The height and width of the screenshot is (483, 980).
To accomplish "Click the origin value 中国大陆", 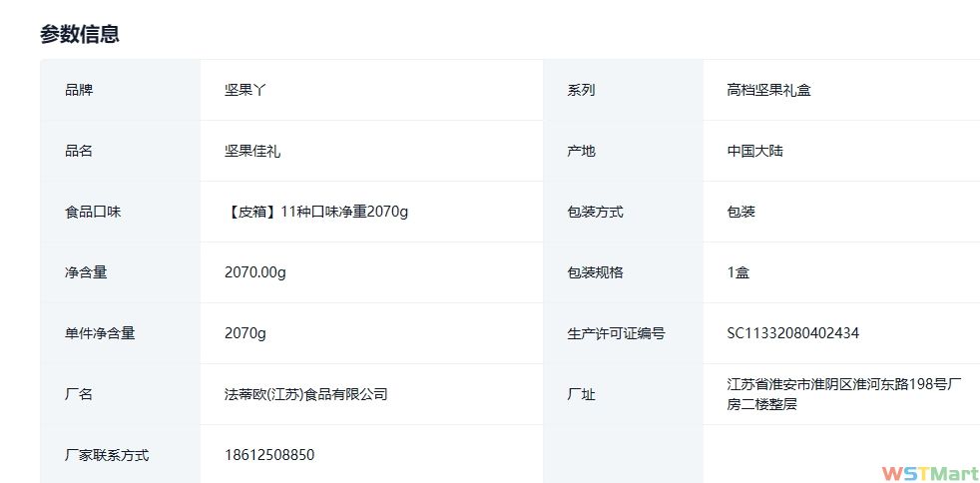I will [x=755, y=151].
